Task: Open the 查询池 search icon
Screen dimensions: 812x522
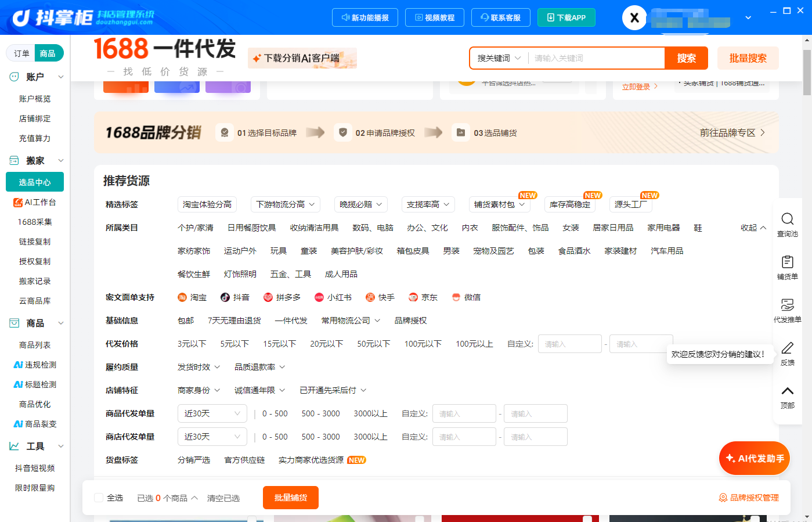Action: (x=787, y=219)
